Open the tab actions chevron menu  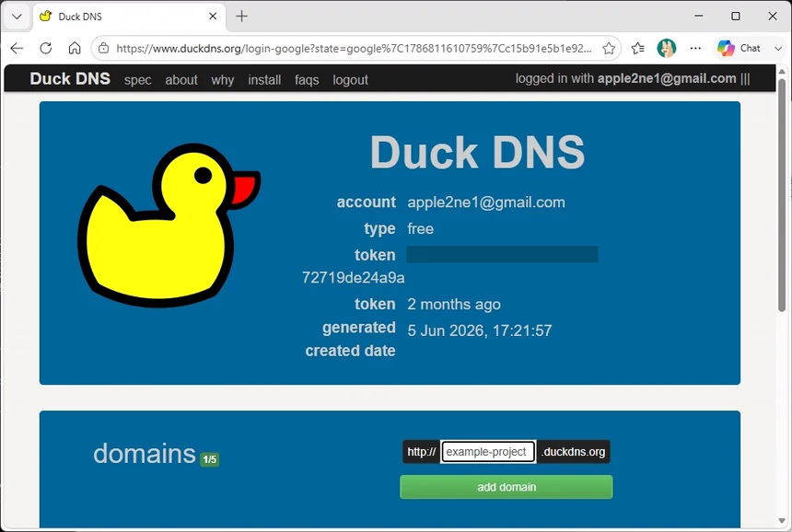[17, 17]
